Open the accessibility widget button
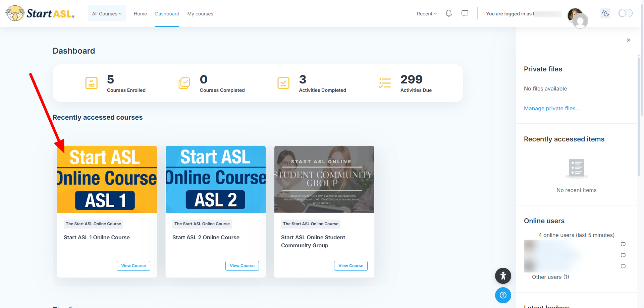The height and width of the screenshot is (308, 644). click(x=503, y=276)
